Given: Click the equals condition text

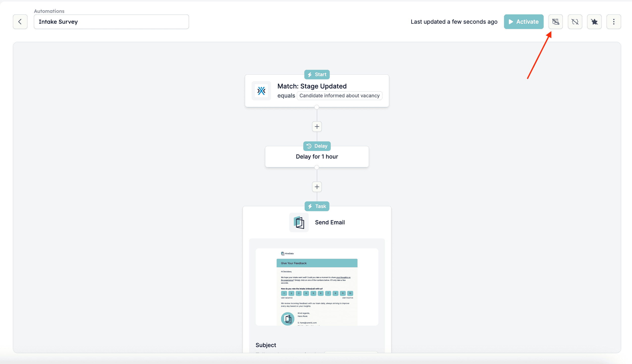Looking at the screenshot, I should (286, 96).
